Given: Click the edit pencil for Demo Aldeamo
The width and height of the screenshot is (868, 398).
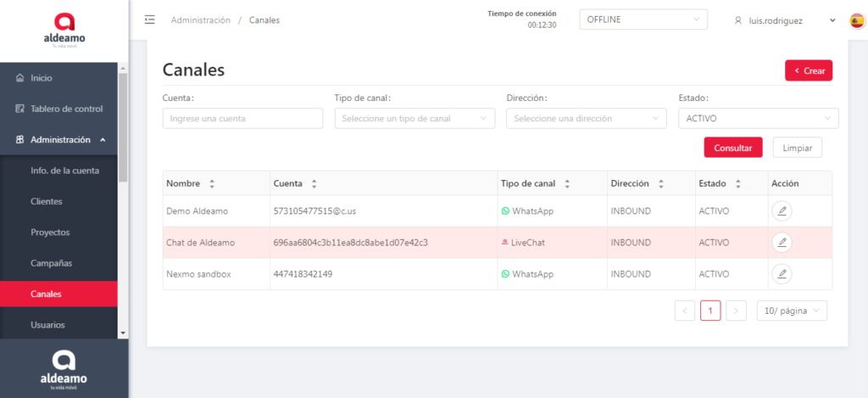Looking at the screenshot, I should click(x=782, y=211).
